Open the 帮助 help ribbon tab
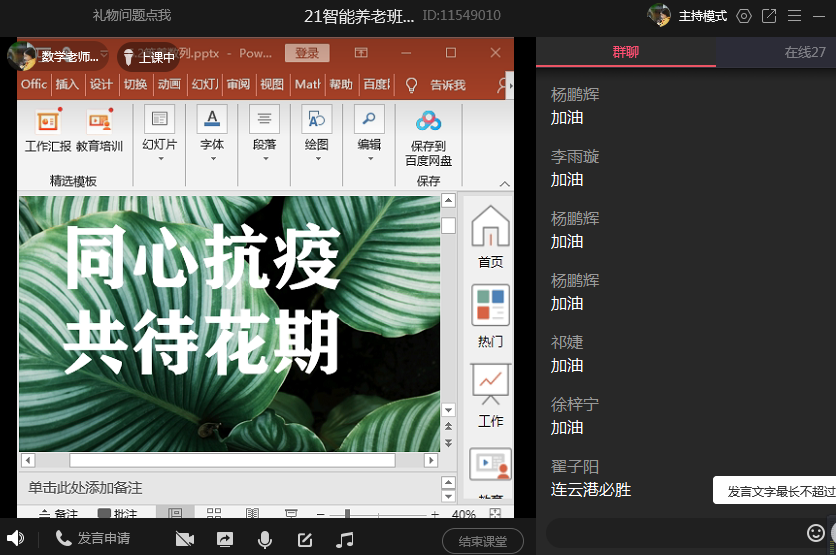This screenshot has width=836, height=555. point(341,84)
